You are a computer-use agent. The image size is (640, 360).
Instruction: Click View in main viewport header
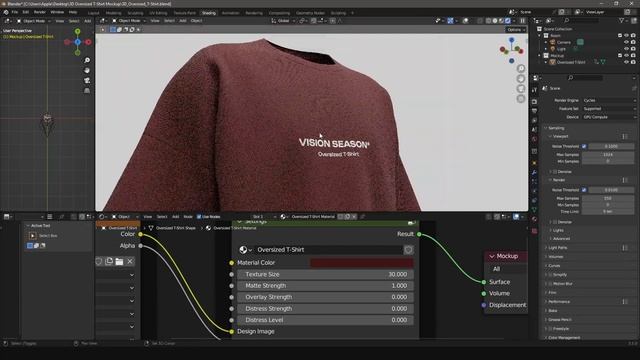[155, 20]
